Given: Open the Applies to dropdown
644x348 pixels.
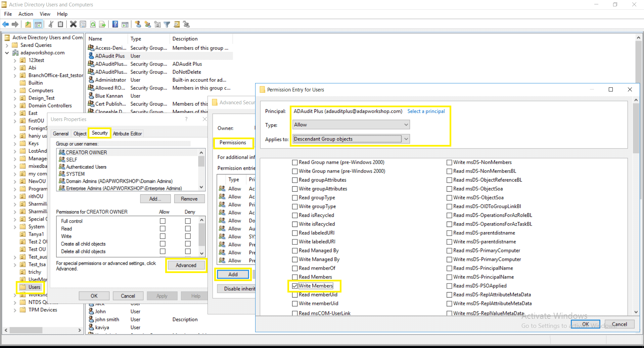Looking at the screenshot, I should click(406, 139).
